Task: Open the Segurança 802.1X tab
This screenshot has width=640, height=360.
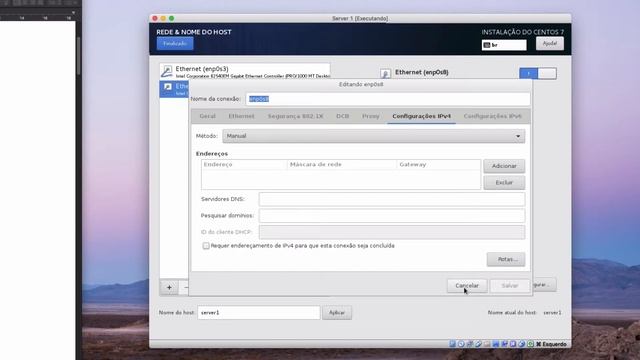Action: point(296,116)
